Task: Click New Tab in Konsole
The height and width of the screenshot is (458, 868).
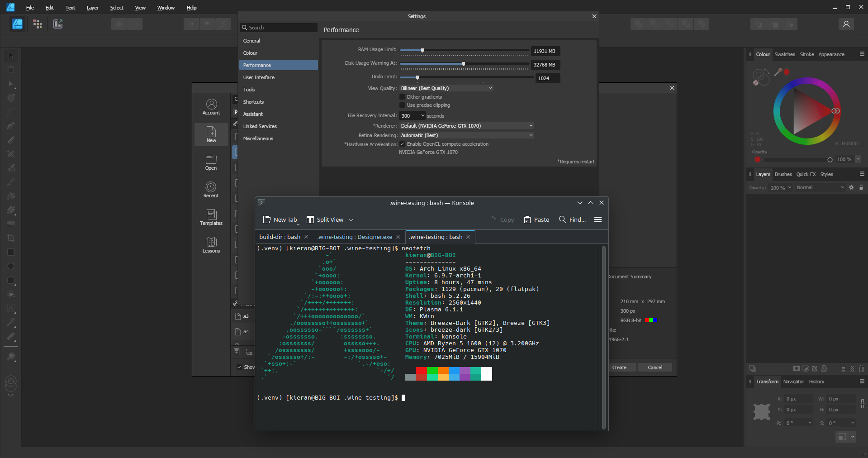Action: 280,219
